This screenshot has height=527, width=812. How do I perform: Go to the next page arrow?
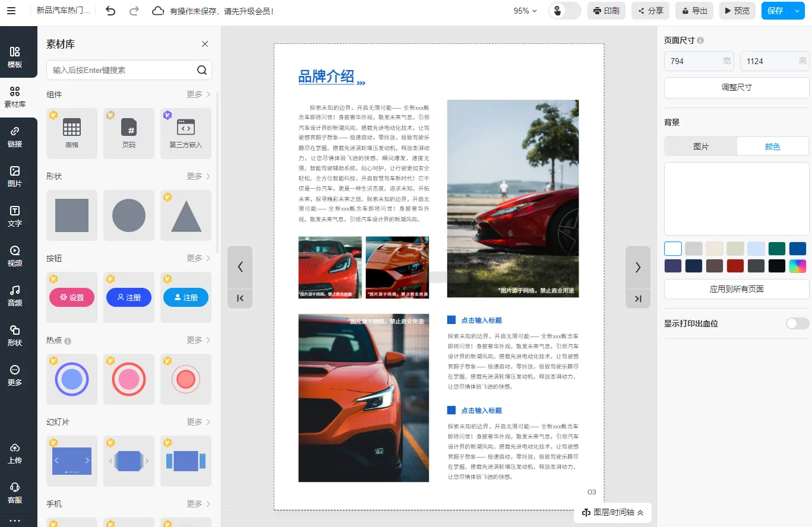click(x=638, y=267)
